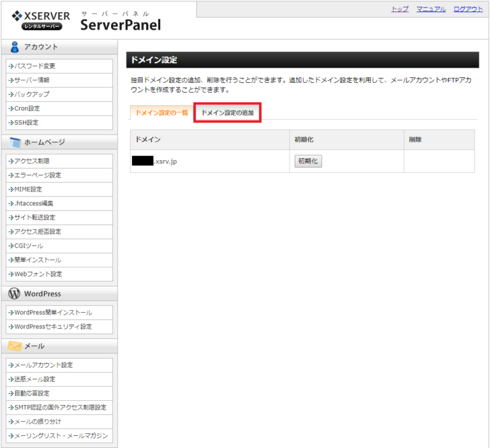Click the Homepage section icon
This screenshot has width=490, height=448.
[x=14, y=142]
